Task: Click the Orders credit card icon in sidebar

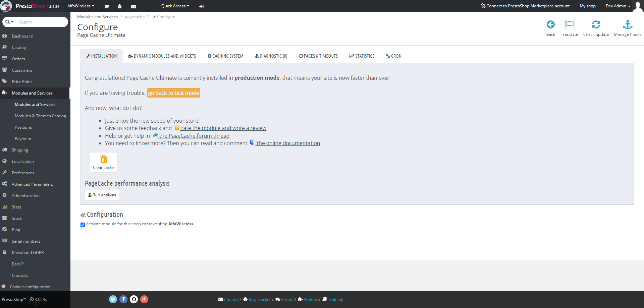Action: 5,59
